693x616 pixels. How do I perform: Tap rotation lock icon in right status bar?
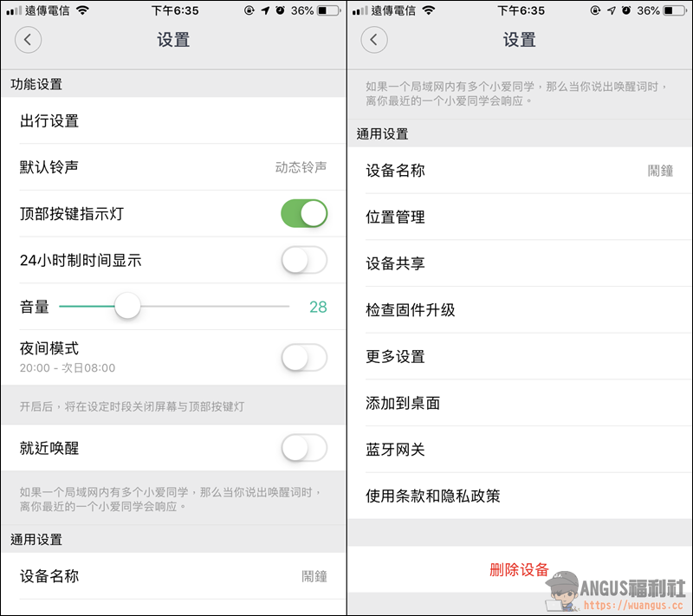pyautogui.click(x=595, y=10)
